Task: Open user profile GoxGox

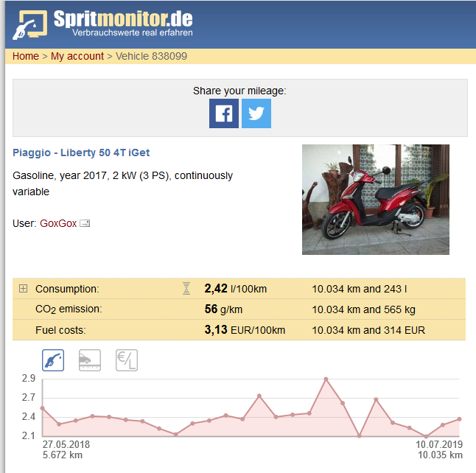Action: coord(58,223)
